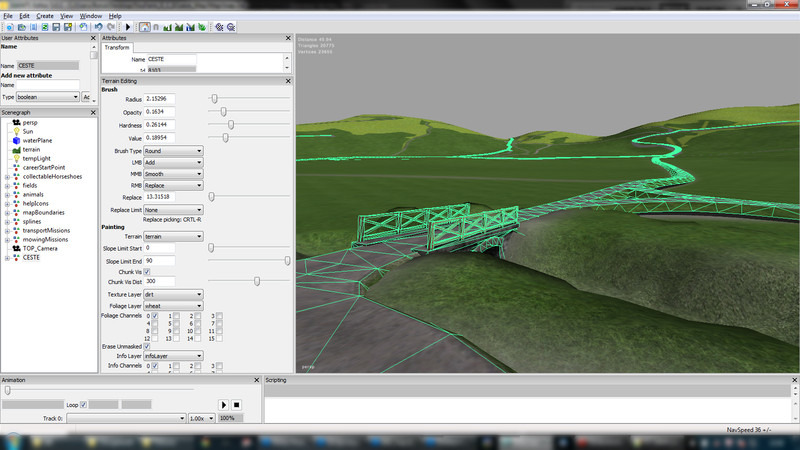This screenshot has width=800, height=450.
Task: Toggle the Erase Unmasked checkbox
Action: tap(147, 346)
